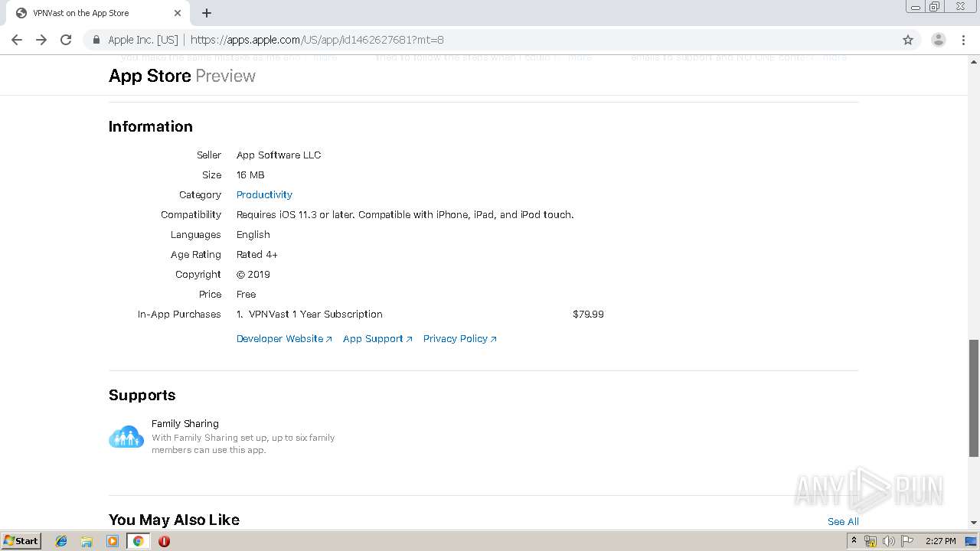This screenshot has width=980, height=551.
Task: Click the clock showing 2:27 PM
Action: point(940,541)
